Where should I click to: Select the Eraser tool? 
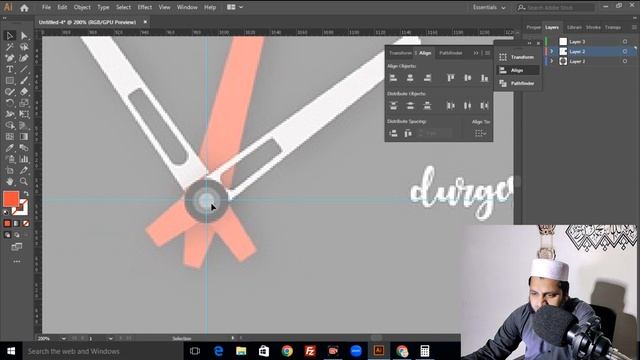pyautogui.click(x=24, y=91)
